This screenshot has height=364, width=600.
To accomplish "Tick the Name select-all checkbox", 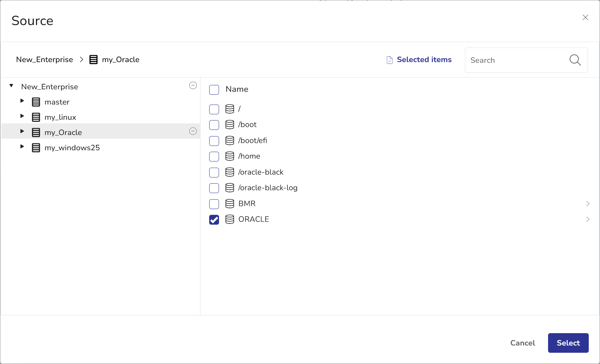I will tap(214, 90).
